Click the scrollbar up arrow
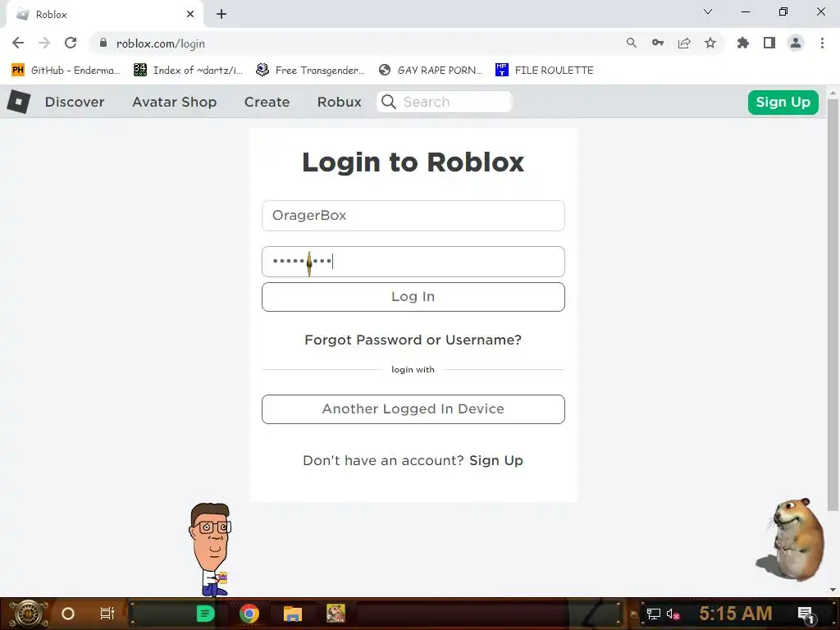Screen dimensions: 840x630 833,92
